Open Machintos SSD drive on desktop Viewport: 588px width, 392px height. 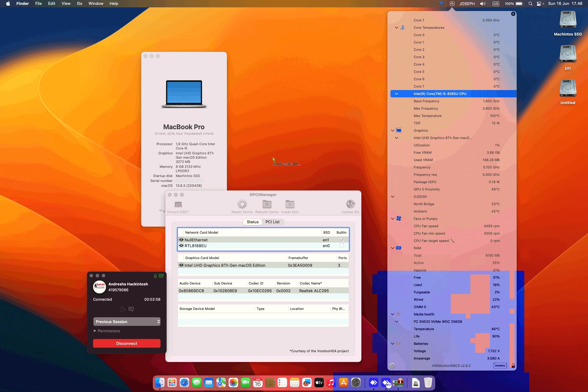[x=568, y=23]
